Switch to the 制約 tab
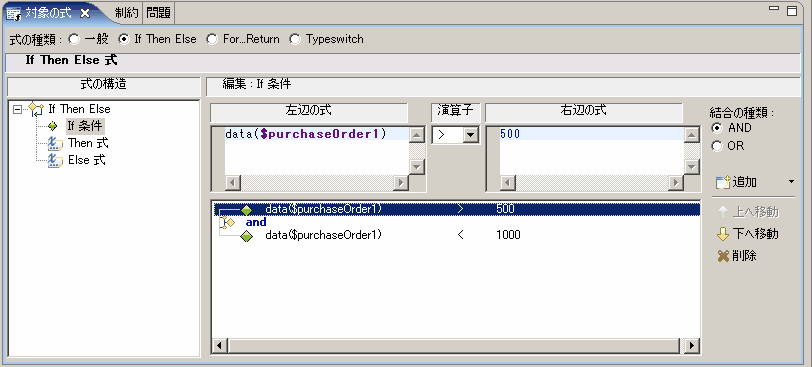The image size is (812, 367). click(x=127, y=13)
